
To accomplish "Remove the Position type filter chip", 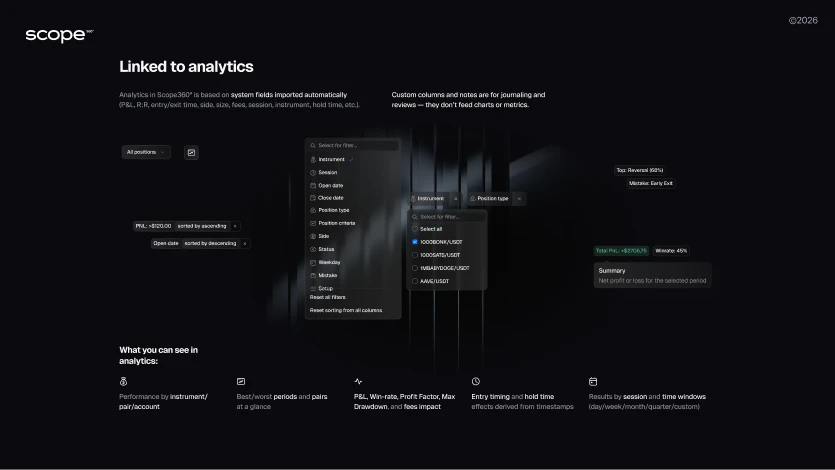I will coord(519,199).
